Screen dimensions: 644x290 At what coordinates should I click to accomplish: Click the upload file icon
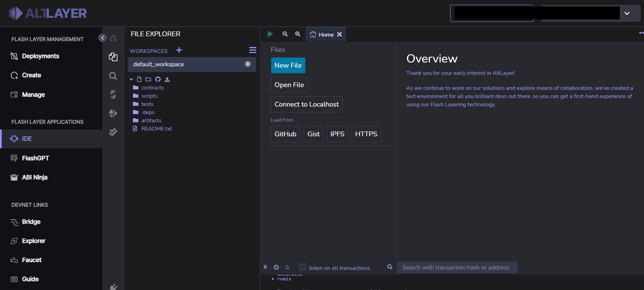(167, 79)
